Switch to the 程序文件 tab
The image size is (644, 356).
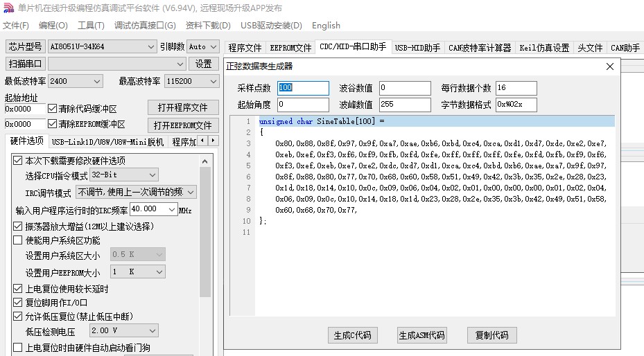(x=245, y=48)
